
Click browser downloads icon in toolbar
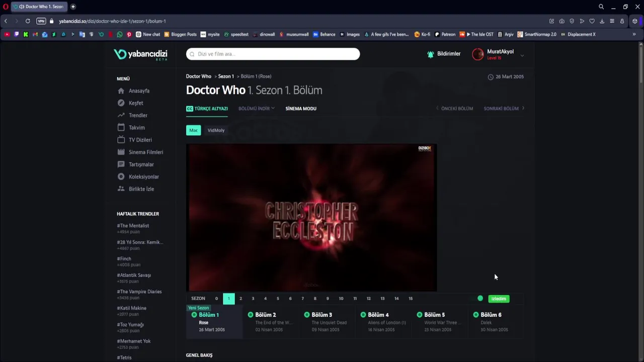(x=602, y=21)
